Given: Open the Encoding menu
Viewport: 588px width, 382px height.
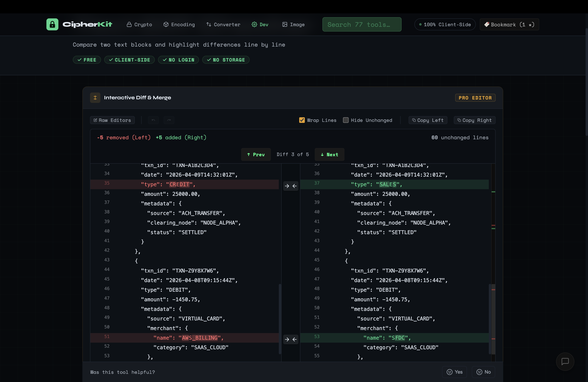Looking at the screenshot, I should pos(179,24).
